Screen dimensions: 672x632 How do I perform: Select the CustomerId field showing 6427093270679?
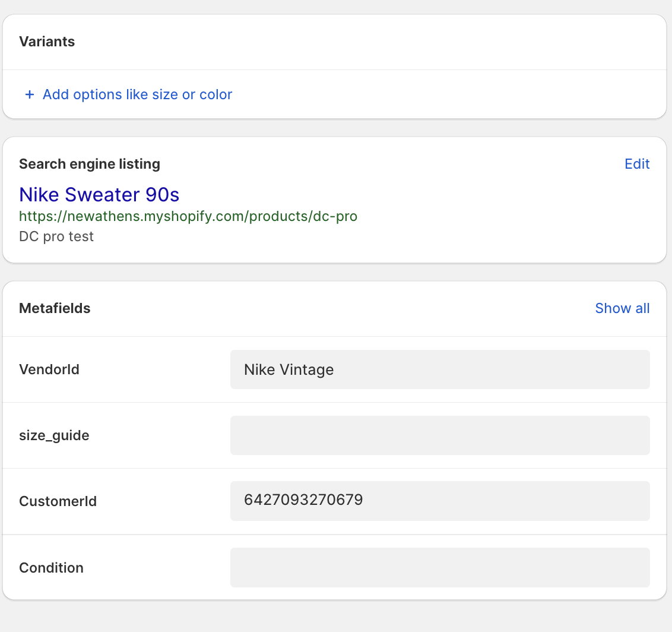click(440, 501)
